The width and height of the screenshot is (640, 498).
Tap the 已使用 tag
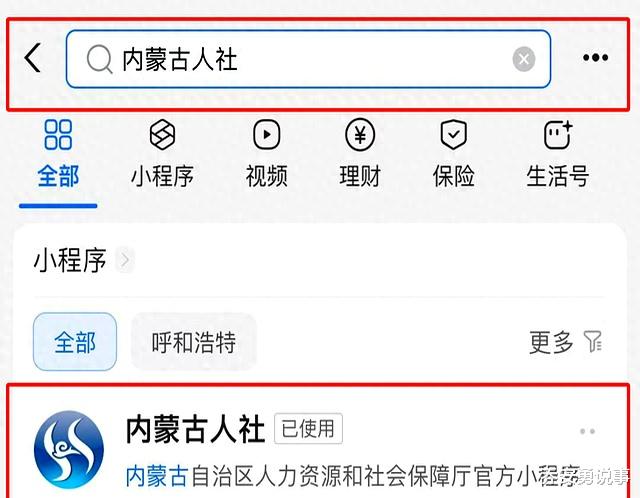(308, 429)
